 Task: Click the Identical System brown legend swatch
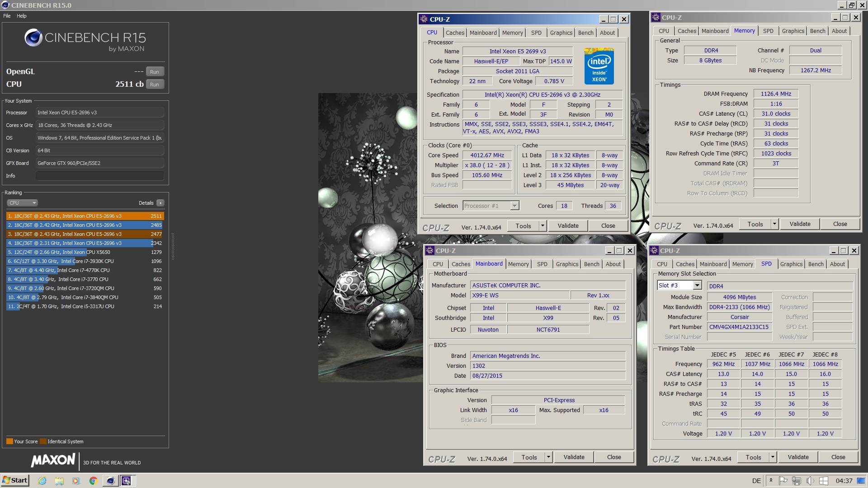(x=43, y=441)
